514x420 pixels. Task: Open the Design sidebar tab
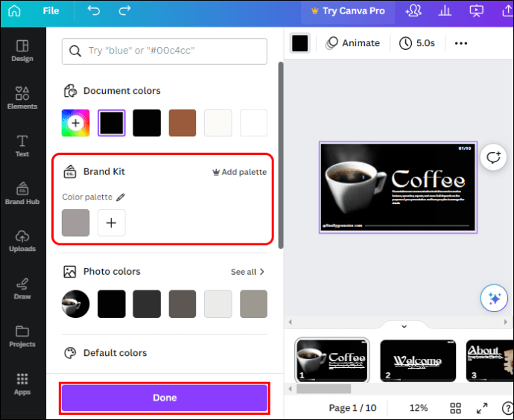coord(22,51)
